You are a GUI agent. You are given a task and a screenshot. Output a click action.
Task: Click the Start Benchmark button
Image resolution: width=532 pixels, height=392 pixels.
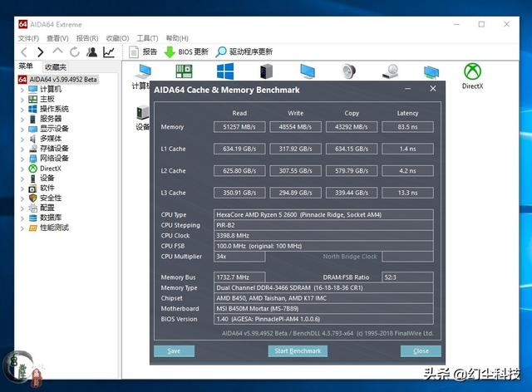point(298,351)
